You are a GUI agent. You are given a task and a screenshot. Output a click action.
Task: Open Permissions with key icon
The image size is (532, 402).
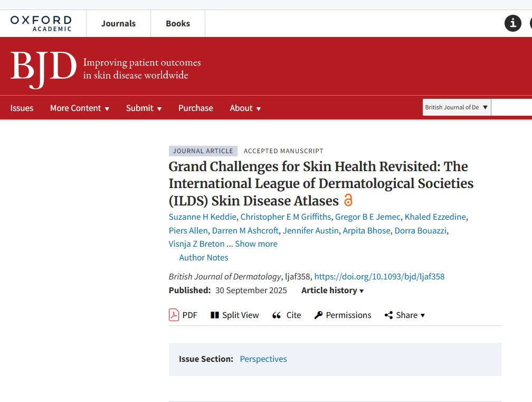(x=343, y=315)
